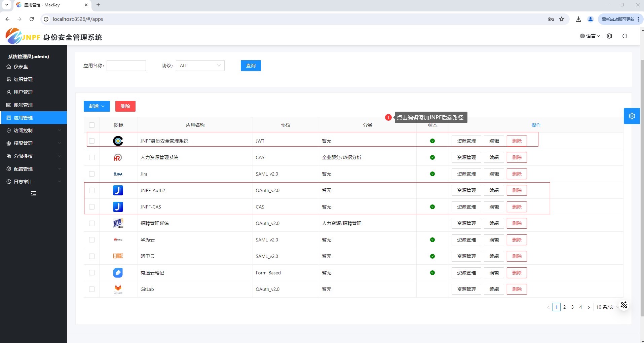The image size is (644, 343).
Task: Select the 华为云 row checkbox
Action: [92, 240]
